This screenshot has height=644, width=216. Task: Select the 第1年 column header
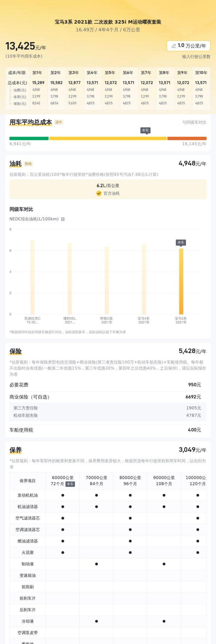[x=38, y=73]
